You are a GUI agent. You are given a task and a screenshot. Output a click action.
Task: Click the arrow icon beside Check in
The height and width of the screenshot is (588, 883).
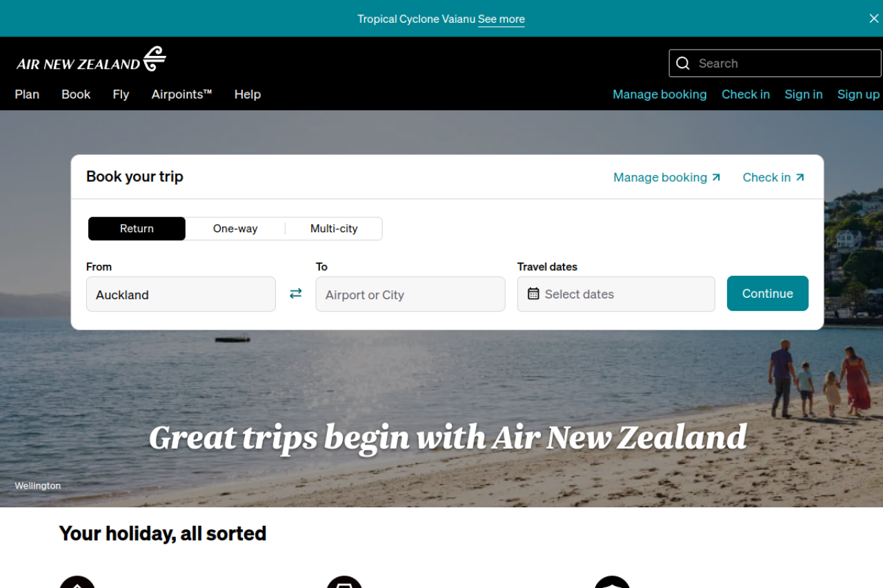(800, 177)
